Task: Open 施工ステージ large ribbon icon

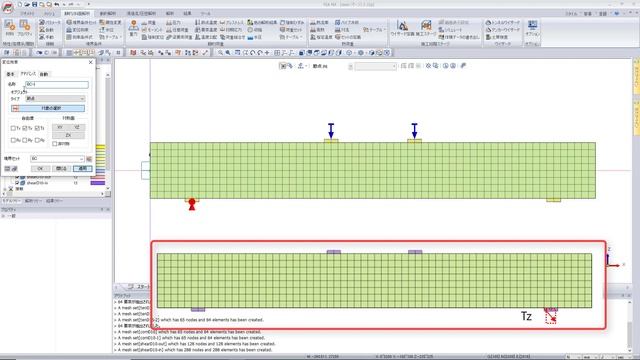Action: pos(426,29)
